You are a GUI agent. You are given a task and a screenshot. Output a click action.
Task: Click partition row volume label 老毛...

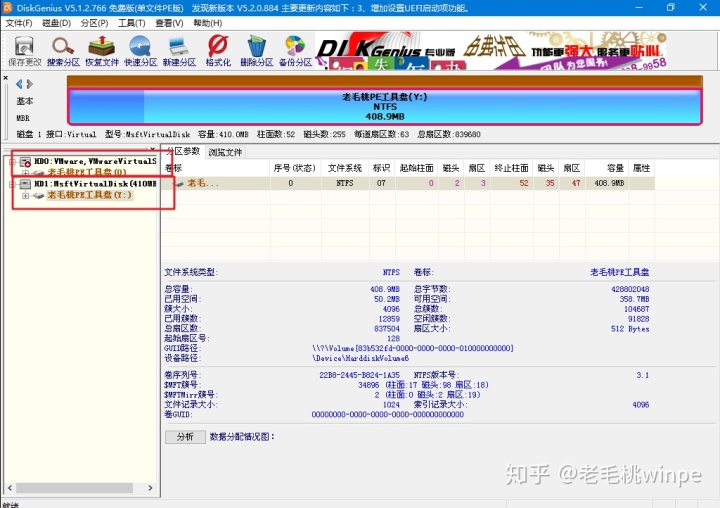(203, 183)
